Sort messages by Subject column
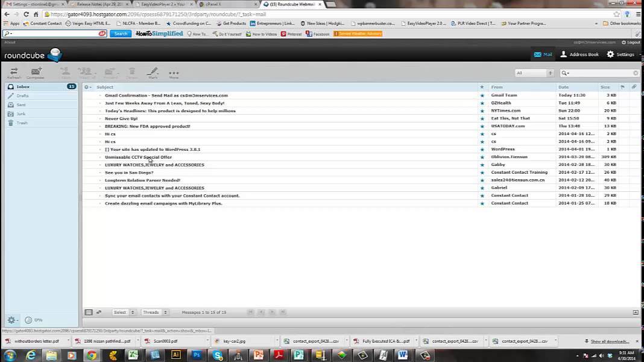This screenshot has height=362, width=644. tap(105, 87)
